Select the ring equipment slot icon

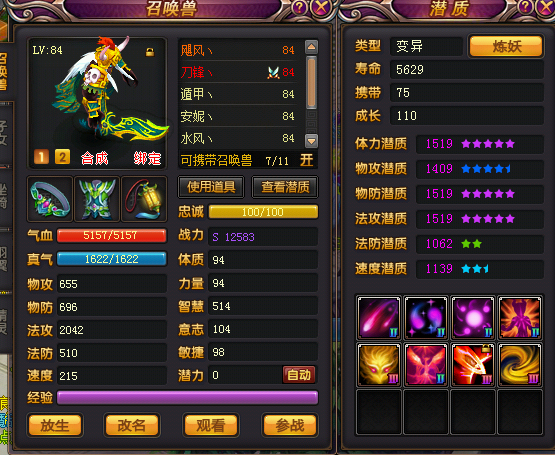coord(50,199)
